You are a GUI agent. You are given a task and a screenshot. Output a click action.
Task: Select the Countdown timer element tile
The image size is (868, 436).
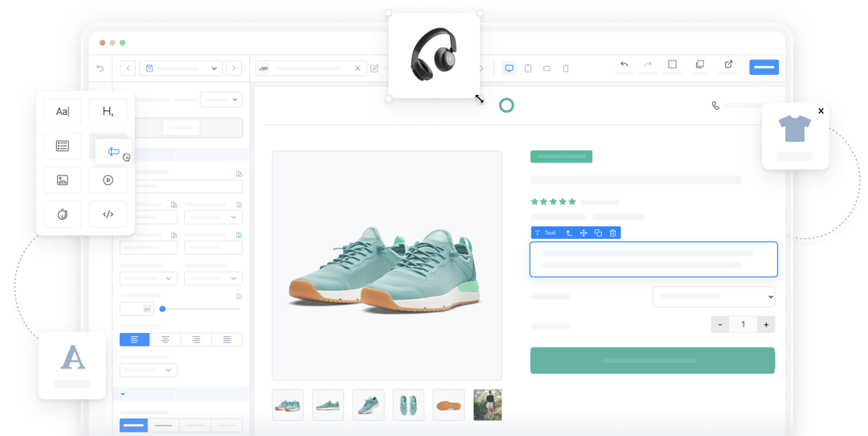[63, 215]
